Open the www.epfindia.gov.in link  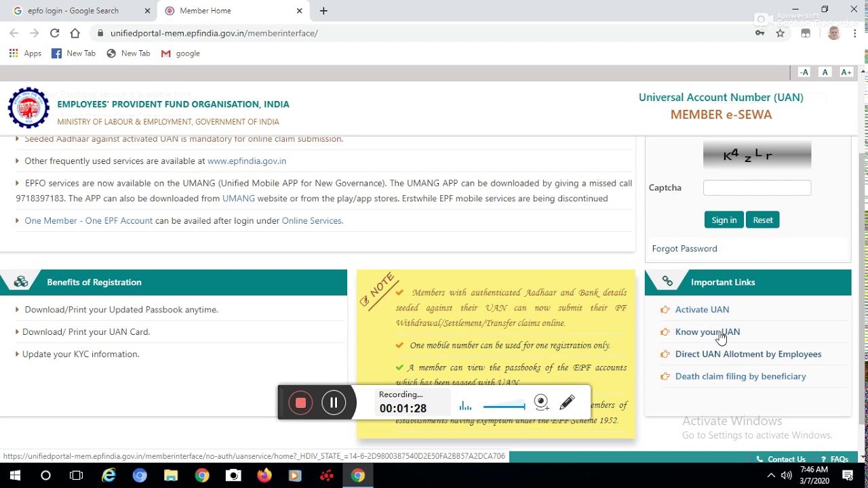tap(247, 161)
